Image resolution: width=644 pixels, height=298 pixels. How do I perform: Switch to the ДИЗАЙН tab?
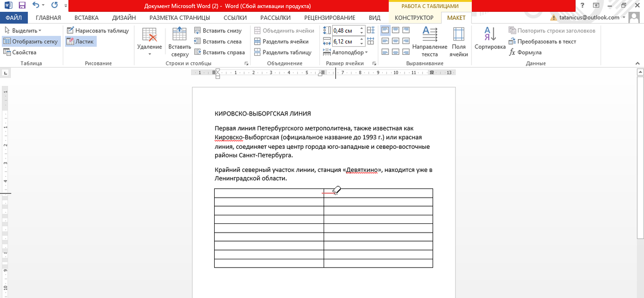point(123,18)
